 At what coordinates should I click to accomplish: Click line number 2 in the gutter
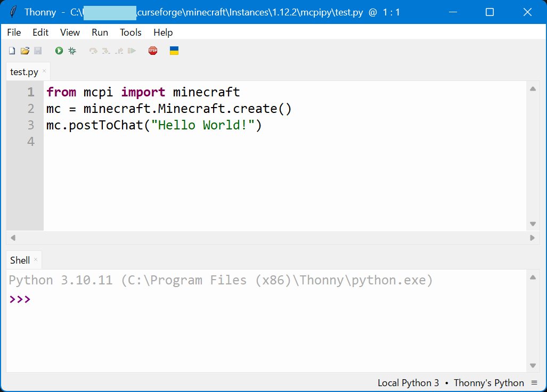31,109
